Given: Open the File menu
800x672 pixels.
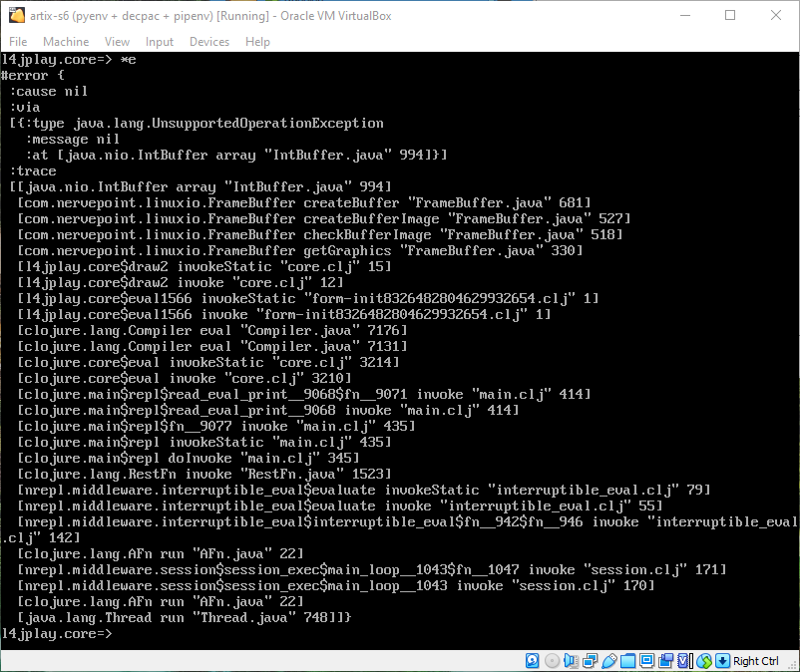Looking at the screenshot, I should 18,41.
